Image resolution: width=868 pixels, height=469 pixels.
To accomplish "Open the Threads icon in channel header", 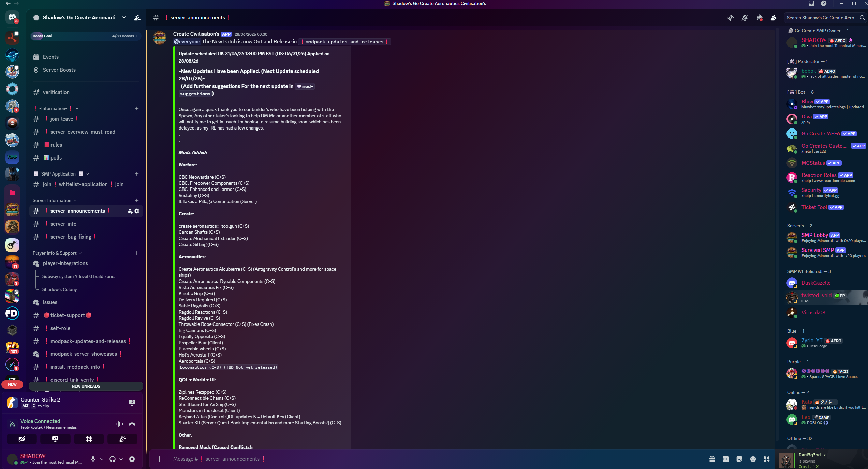I will (730, 18).
